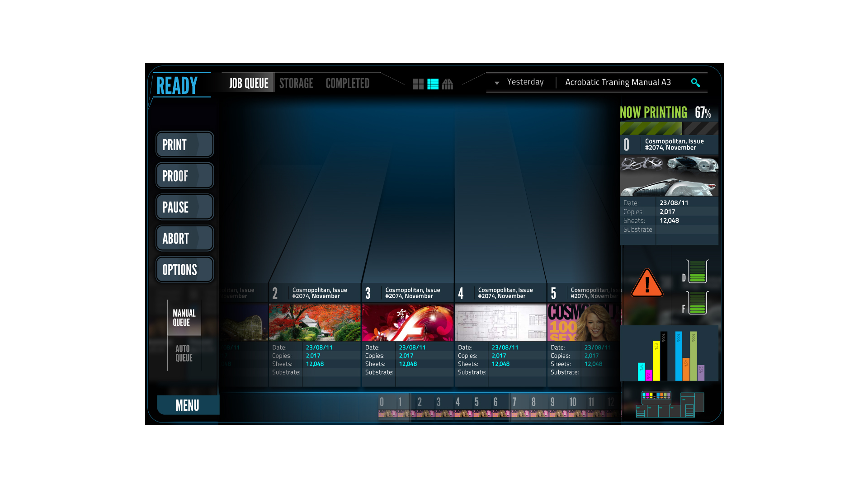The height and width of the screenshot is (488, 868).
Task: Open the Storage tab
Action: (x=296, y=83)
